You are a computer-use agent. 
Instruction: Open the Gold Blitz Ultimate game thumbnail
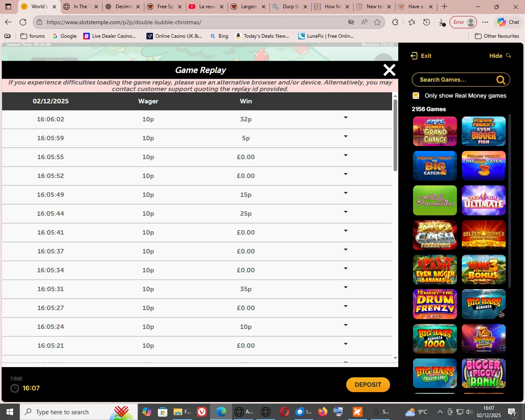pyautogui.click(x=484, y=200)
